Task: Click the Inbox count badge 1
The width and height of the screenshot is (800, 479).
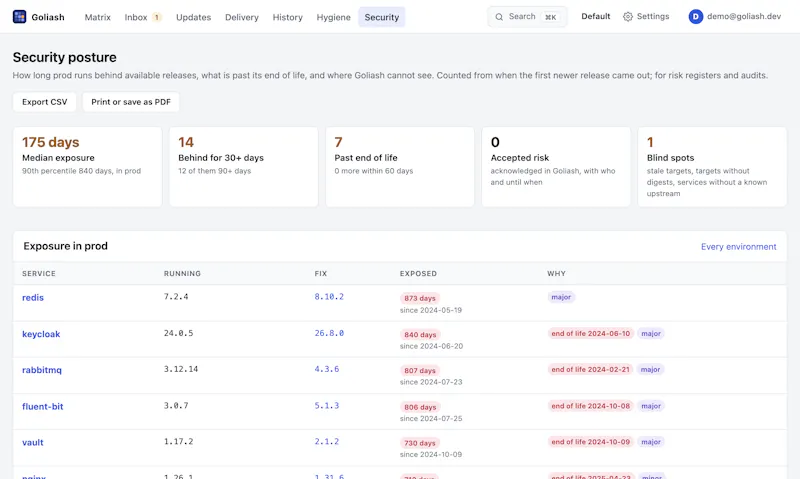Action: click(157, 17)
